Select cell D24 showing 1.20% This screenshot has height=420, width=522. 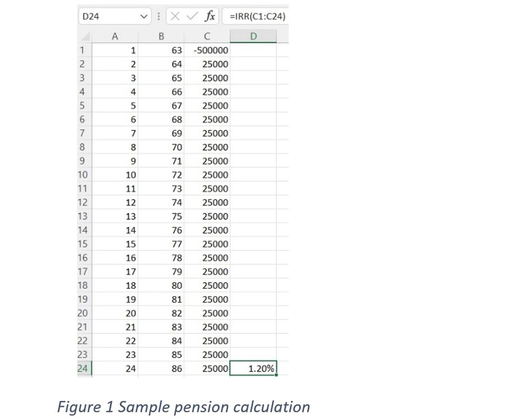[x=253, y=368]
